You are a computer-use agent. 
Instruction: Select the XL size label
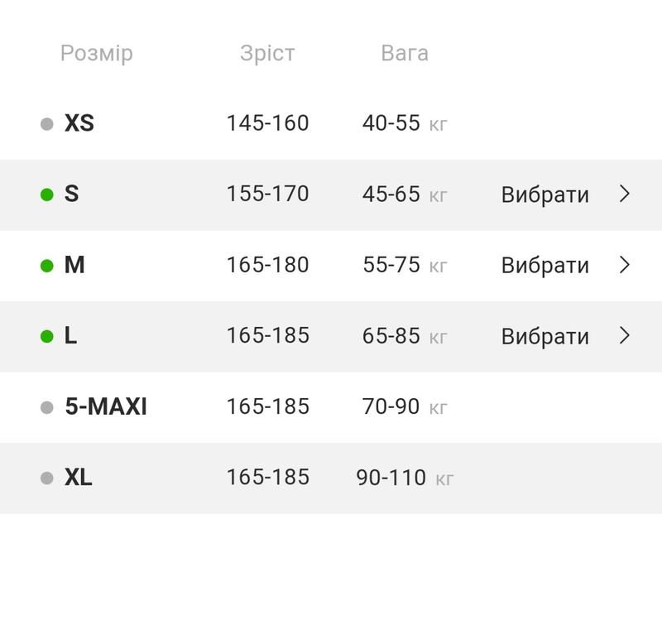point(79,478)
